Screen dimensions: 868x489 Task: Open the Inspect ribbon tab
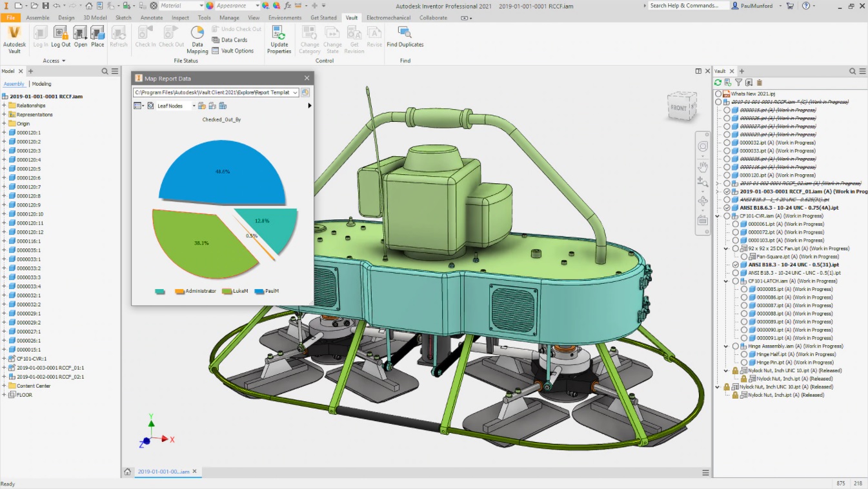pyautogui.click(x=181, y=18)
